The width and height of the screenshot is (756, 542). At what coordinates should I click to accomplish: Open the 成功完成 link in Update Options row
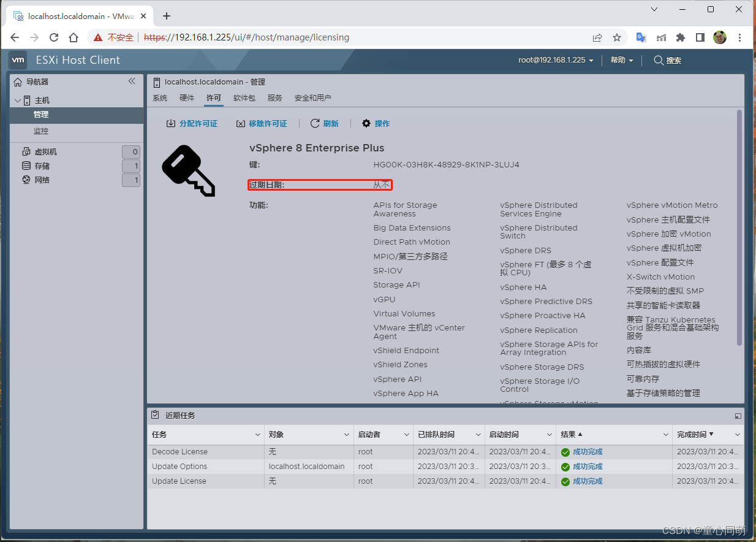588,467
